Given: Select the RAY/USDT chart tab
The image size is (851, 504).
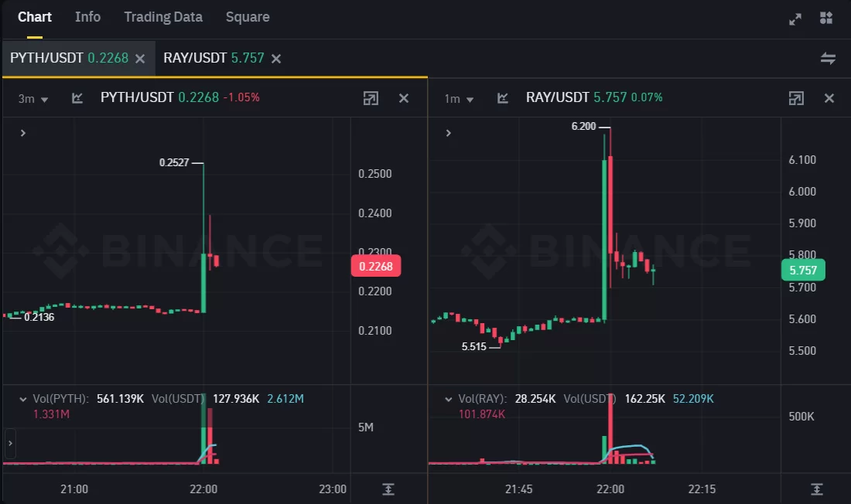Looking at the screenshot, I should (214, 58).
